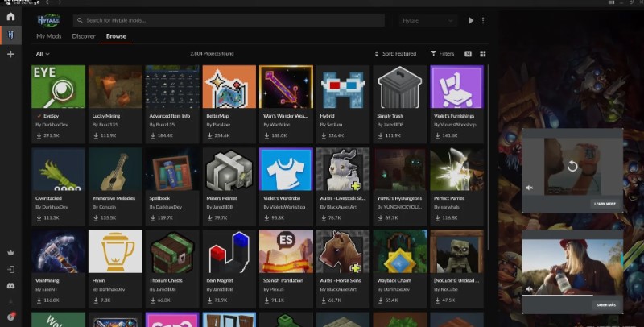Open the VeinMining mod thumbnail

click(58, 251)
